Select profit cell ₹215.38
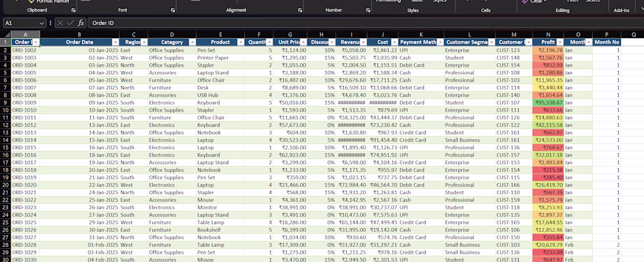Image resolution: width=644 pixels, height=262 pixels. pos(549,170)
